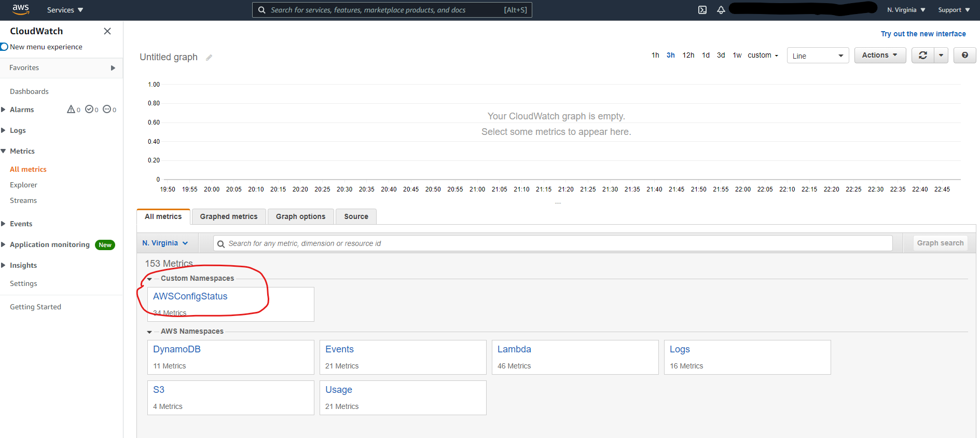Open the Logs namespace card

coord(748,357)
